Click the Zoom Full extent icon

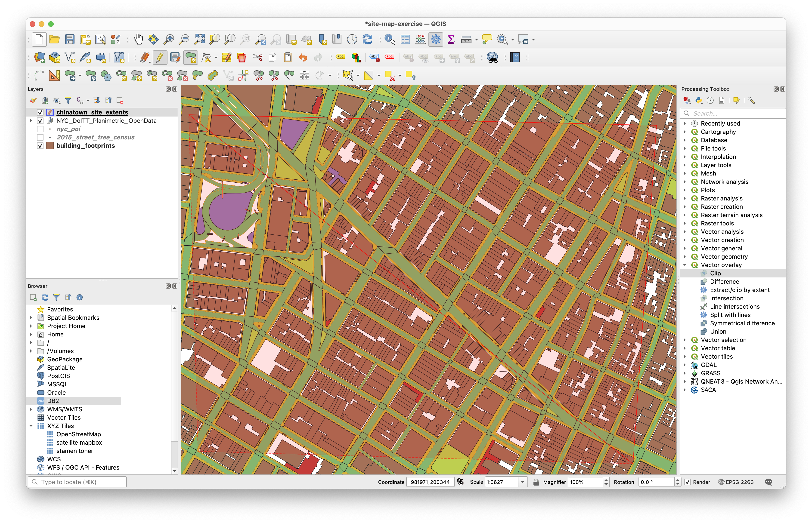[199, 39]
